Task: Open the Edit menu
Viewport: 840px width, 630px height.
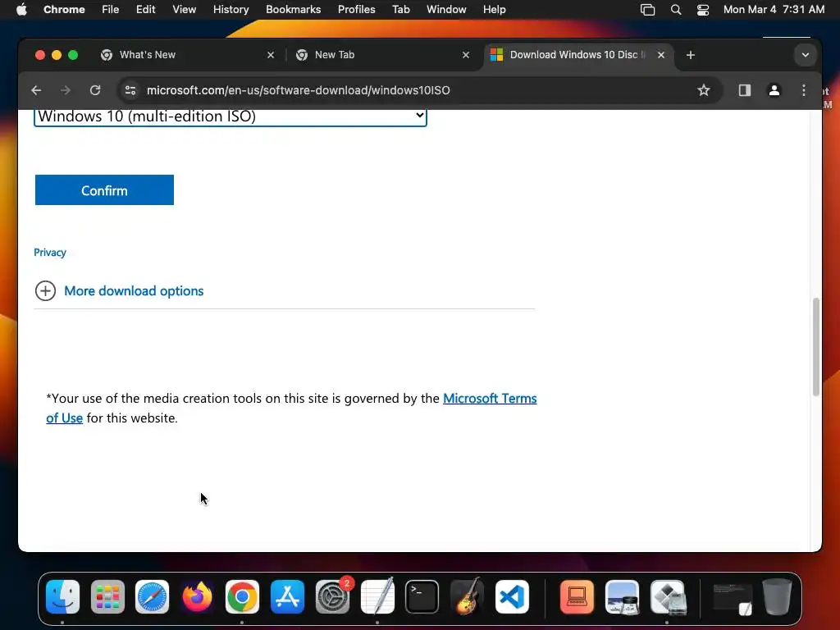Action: coord(145,10)
